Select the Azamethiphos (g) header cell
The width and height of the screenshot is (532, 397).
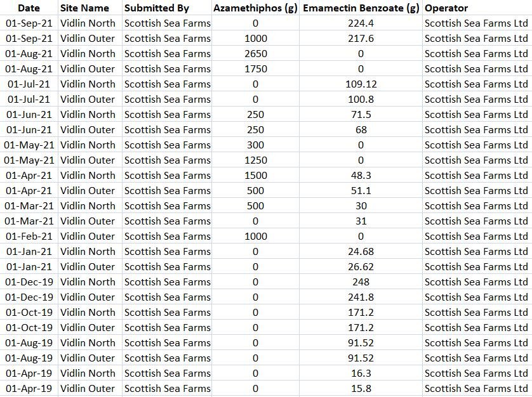coord(255,8)
